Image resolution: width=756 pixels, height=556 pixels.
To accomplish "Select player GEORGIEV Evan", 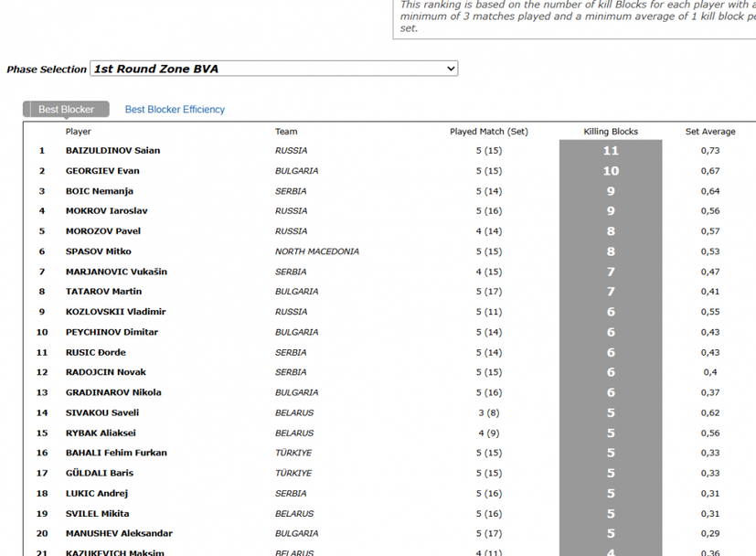I will pos(102,171).
